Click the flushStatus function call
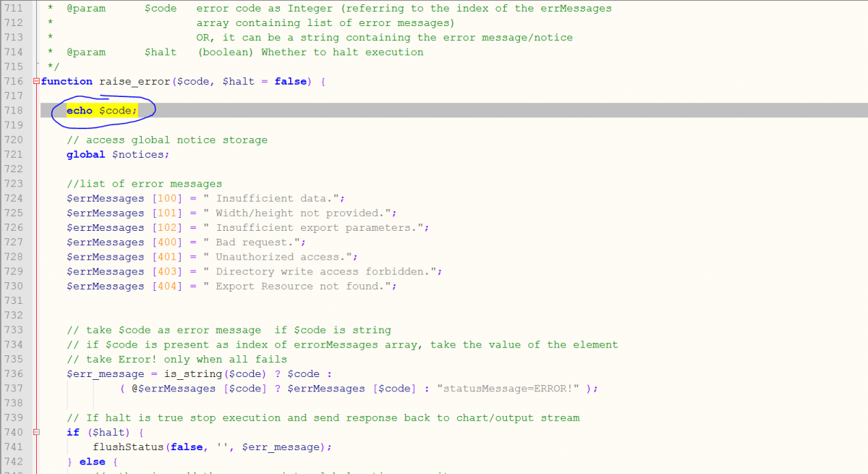868x474 pixels. pos(128,447)
